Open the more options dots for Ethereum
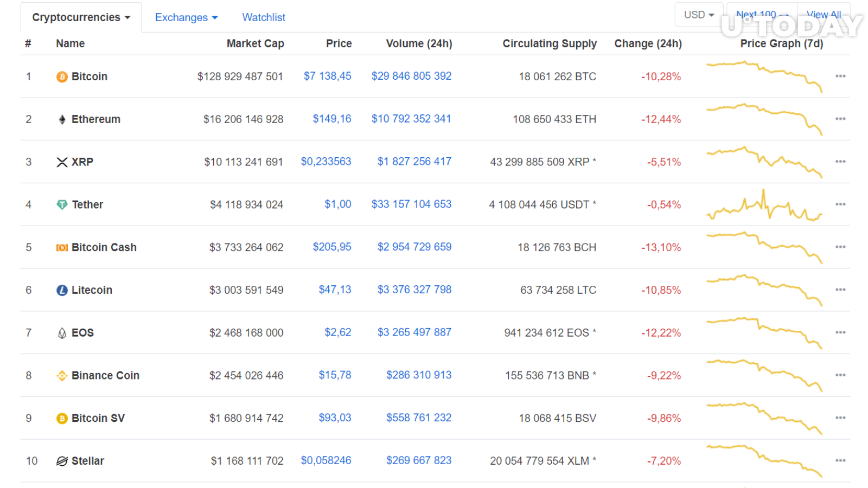Image resolution: width=868 pixels, height=488 pixels. tap(840, 119)
